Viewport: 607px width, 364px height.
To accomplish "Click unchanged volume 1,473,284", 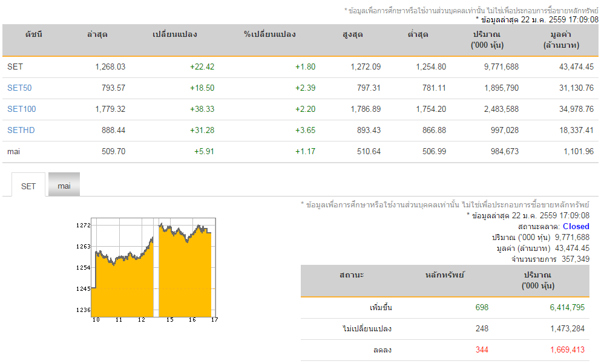I will pyautogui.click(x=567, y=328).
